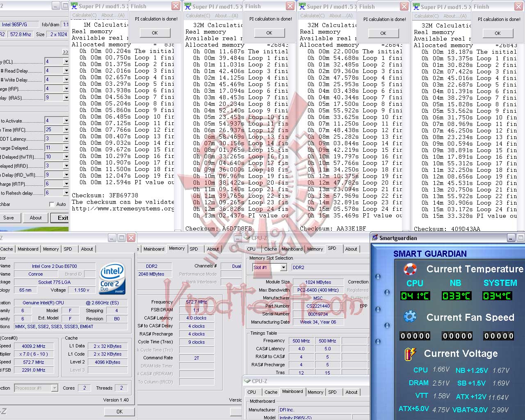525x420 pixels.
Task: Open the About tab in the Memory Slot Selection window
Action: pos(351,249)
